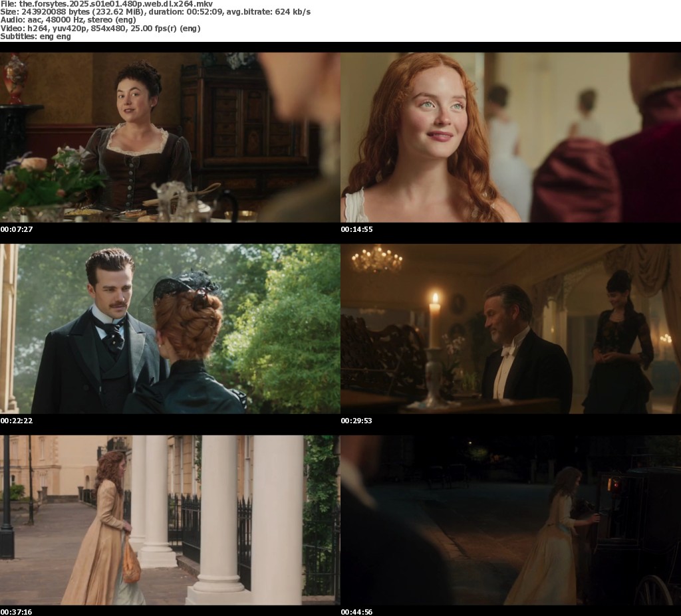Select the red-haired smiling woman thumbnail

(x=510, y=137)
